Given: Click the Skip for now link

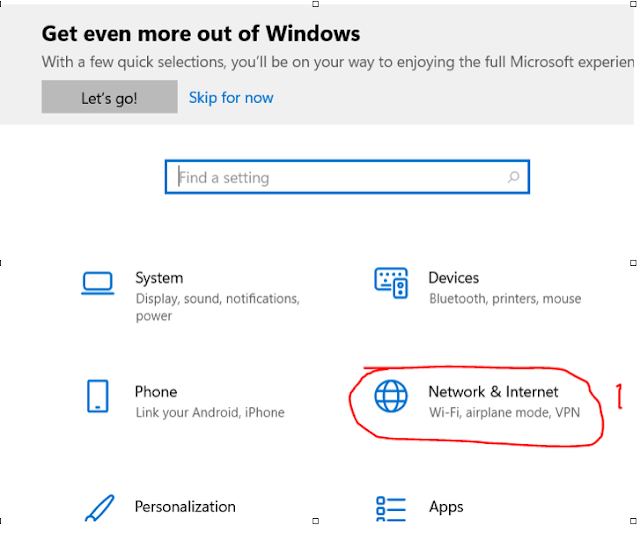Looking at the screenshot, I should pos(231,98).
